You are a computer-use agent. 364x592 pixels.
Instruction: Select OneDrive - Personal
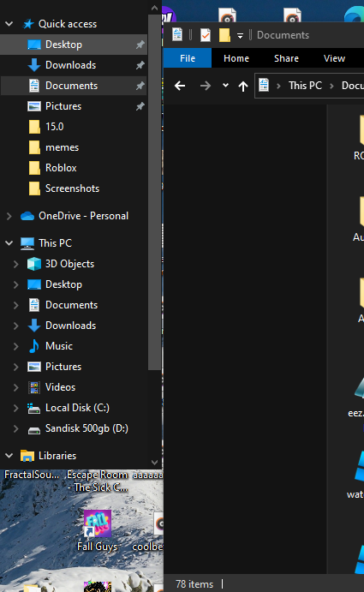(x=83, y=216)
